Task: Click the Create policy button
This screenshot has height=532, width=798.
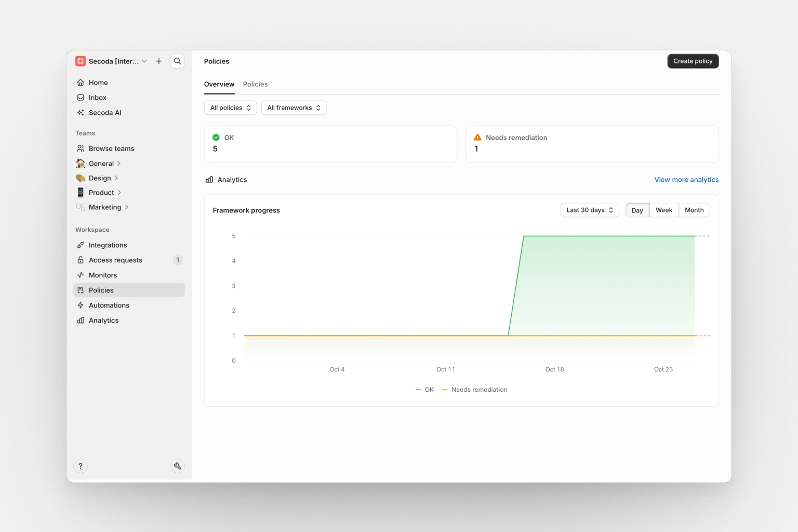Action: [693, 61]
